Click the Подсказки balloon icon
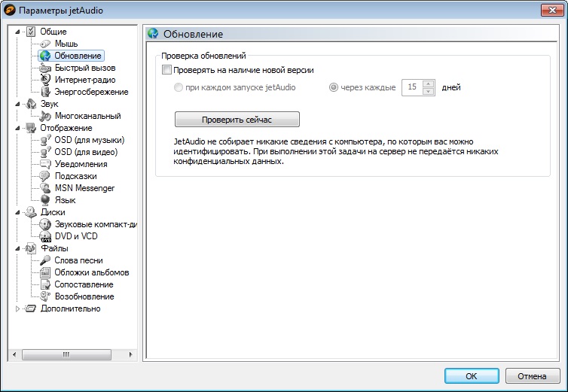This screenshot has width=568, height=392. (45, 176)
